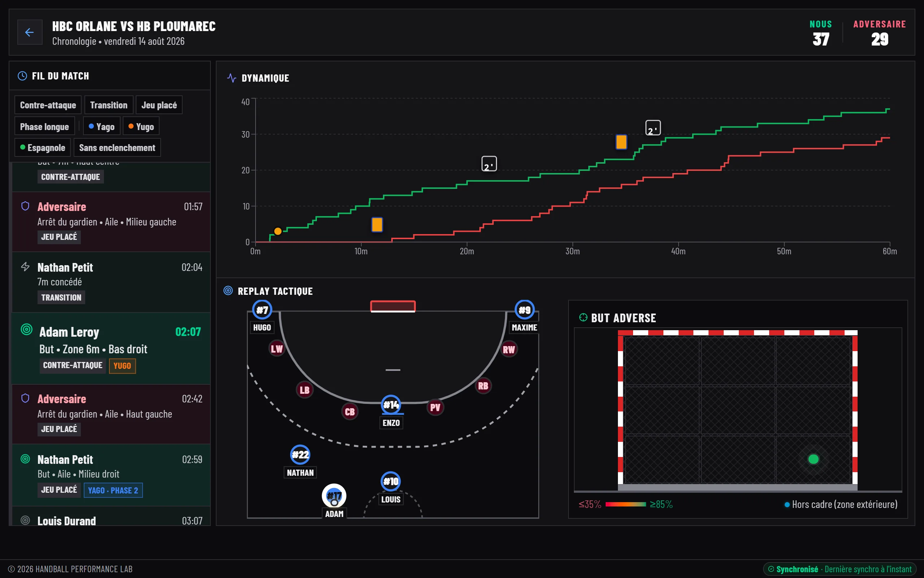
Task: Click the RW opponent marker
Action: coord(509,349)
